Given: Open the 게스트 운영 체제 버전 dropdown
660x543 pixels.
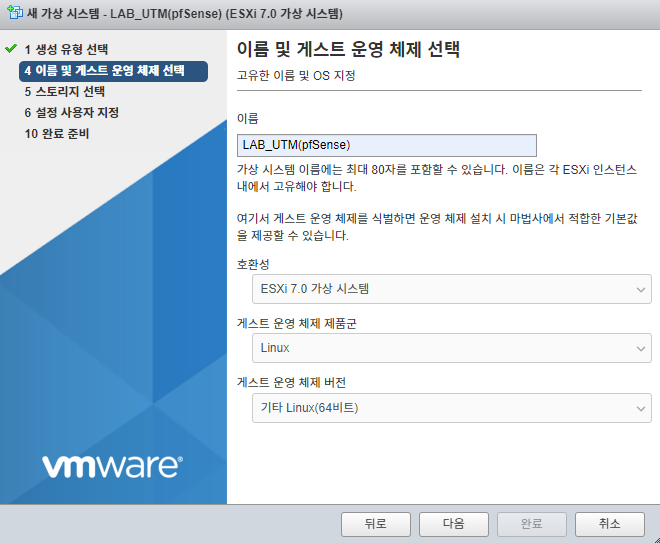Looking at the screenshot, I should (x=451, y=407).
